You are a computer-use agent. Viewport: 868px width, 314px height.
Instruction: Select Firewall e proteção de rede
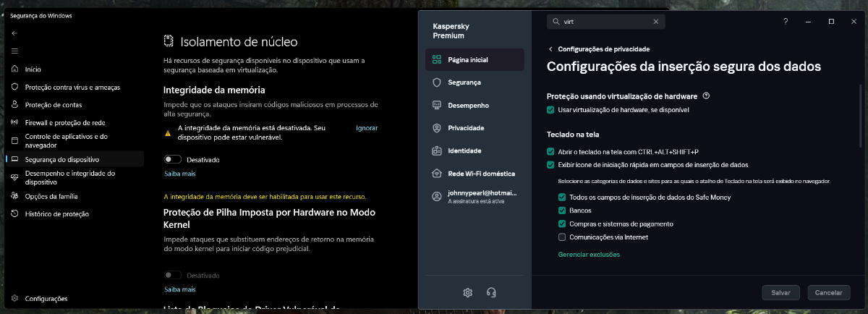(65, 122)
